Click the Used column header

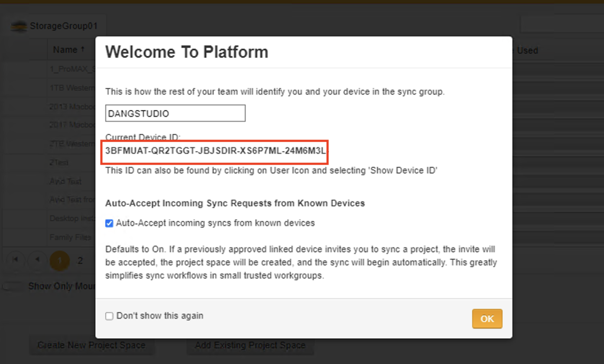pyautogui.click(x=526, y=50)
